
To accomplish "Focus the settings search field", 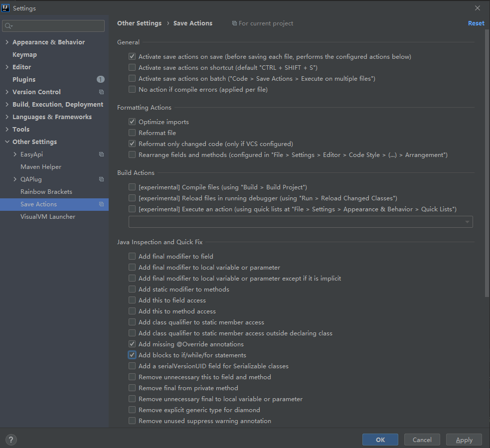I will tap(53, 26).
